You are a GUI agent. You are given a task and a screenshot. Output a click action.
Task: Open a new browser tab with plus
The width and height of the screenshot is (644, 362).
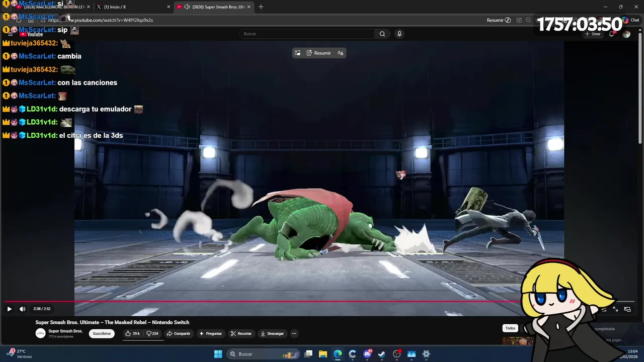261,7
